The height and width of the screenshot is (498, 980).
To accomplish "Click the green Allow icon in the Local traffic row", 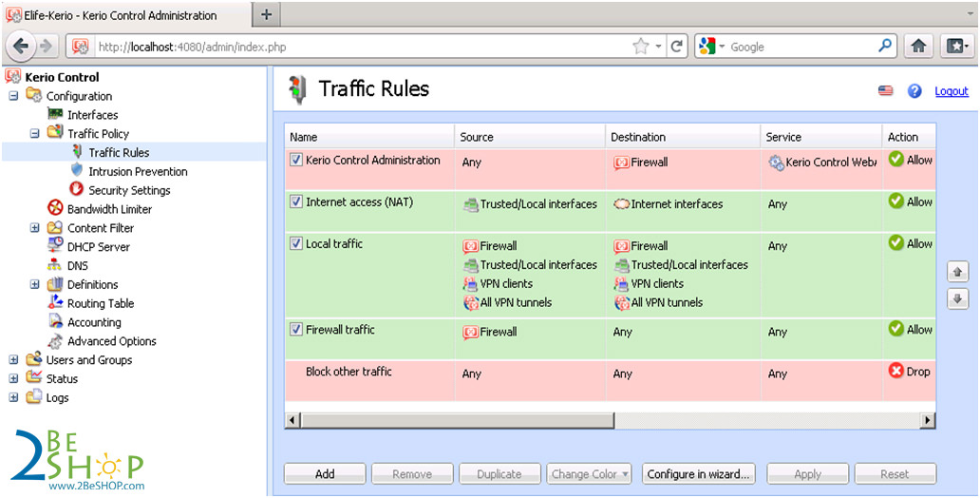I will coord(896,242).
